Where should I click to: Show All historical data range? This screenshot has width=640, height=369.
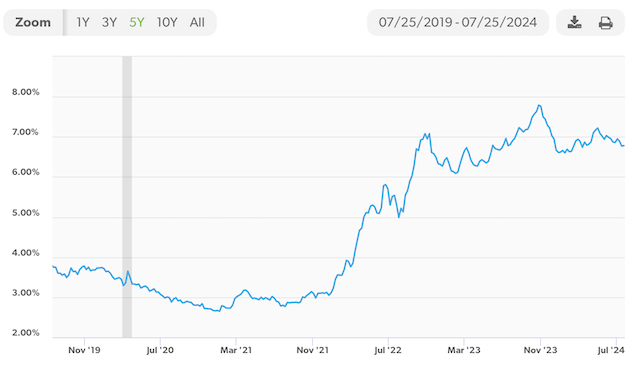click(x=197, y=22)
